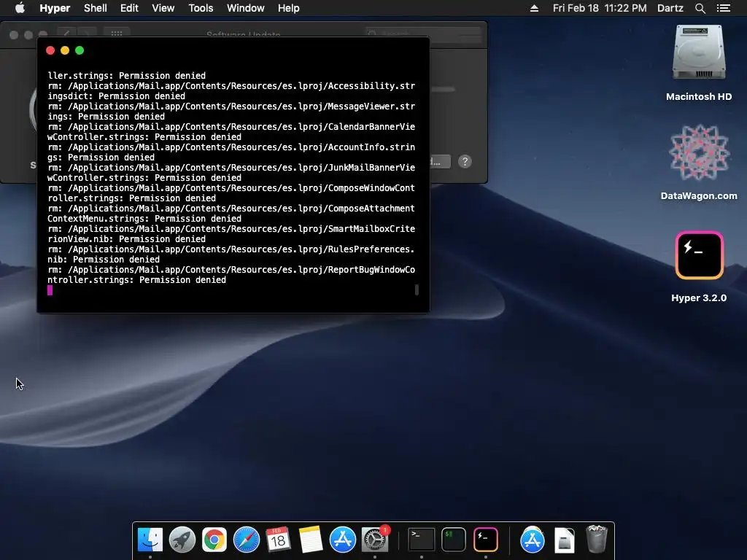Click the line ending 'SmartMailboxCrite'
Screen dimensions: 747x560
pos(231,228)
